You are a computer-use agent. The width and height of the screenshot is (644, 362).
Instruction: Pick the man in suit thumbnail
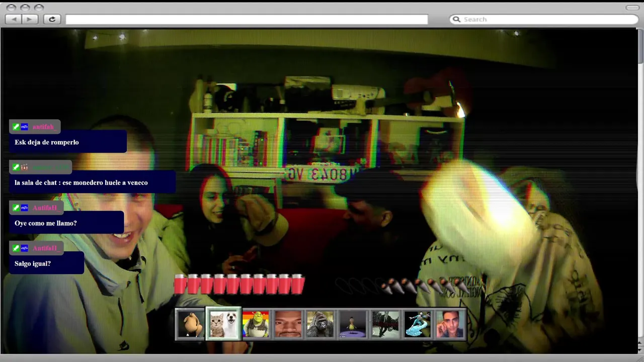pos(385,324)
